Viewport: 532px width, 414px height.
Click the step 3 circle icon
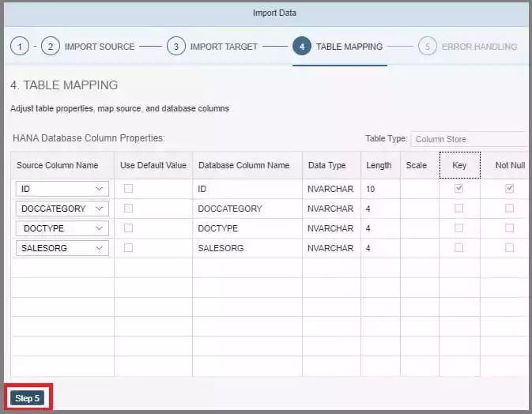click(176, 46)
